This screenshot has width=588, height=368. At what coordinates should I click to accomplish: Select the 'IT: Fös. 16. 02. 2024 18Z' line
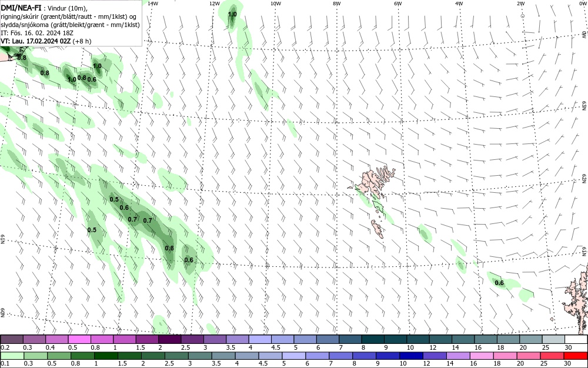point(37,33)
